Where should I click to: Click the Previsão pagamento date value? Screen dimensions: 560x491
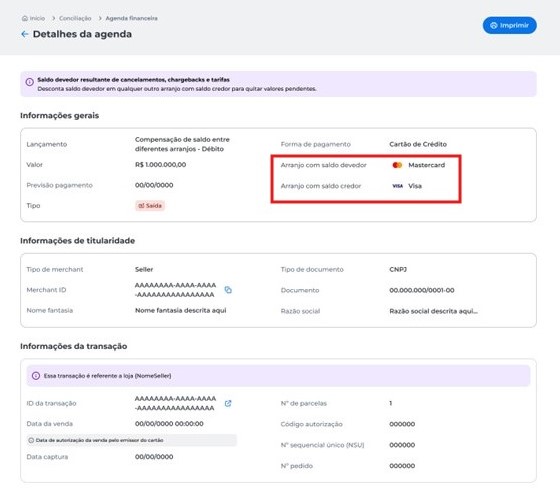(x=154, y=185)
